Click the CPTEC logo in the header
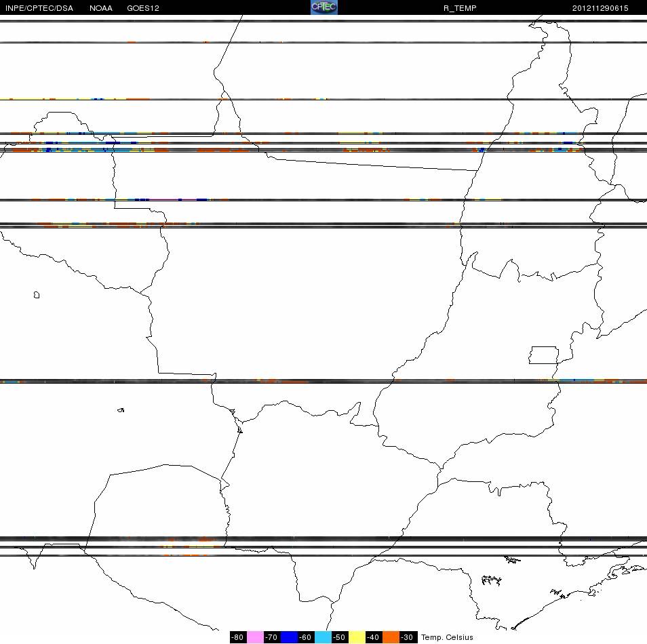This screenshot has height=644, width=647. (x=324, y=7)
